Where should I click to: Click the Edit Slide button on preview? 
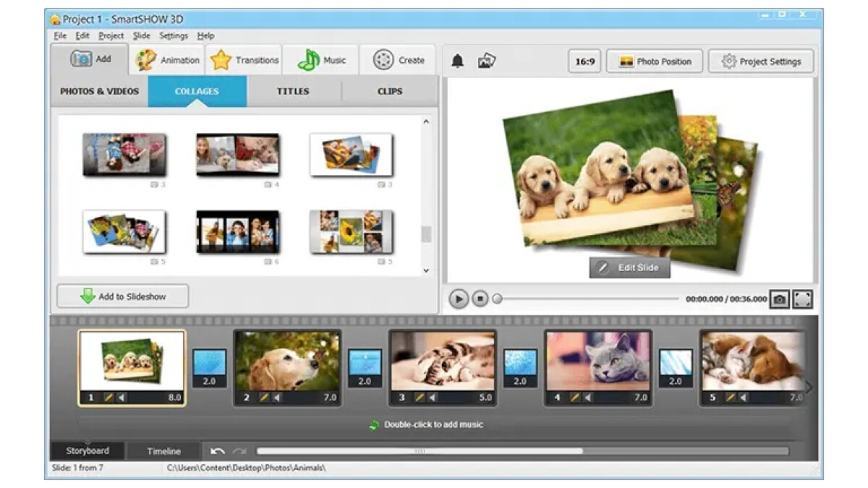pos(629,267)
